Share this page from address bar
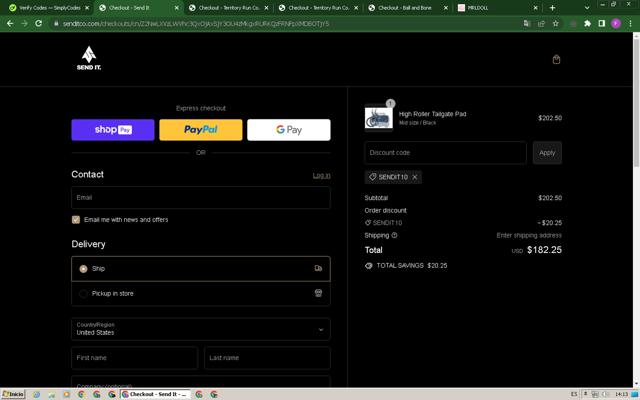This screenshot has width=640, height=400. click(541, 24)
